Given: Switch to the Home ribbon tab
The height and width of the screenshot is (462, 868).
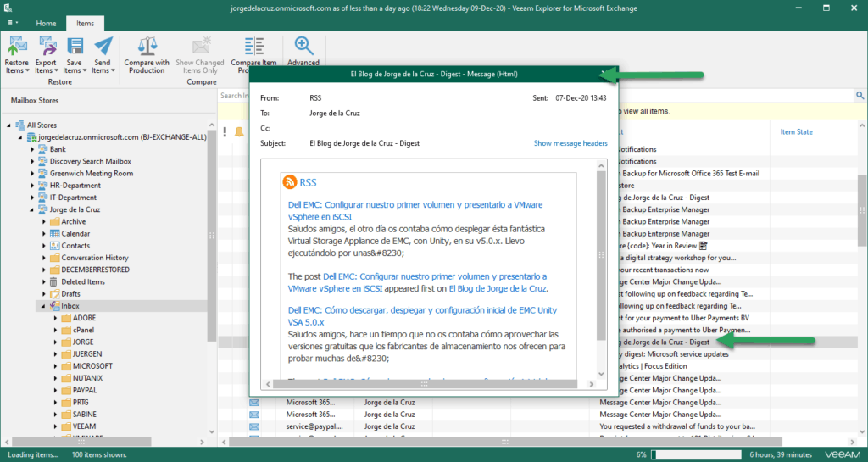Looking at the screenshot, I should point(46,23).
